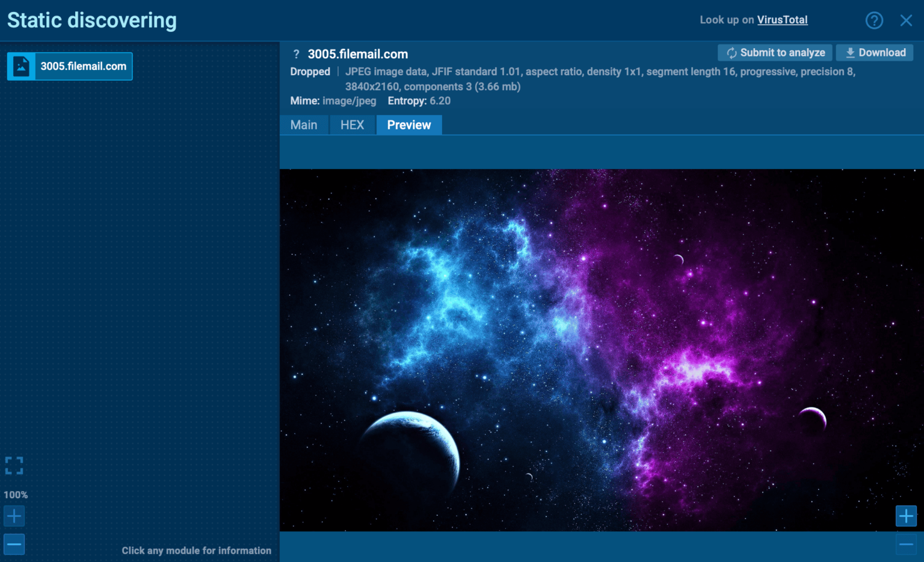This screenshot has height=562, width=924.
Task: Click the 100% zoom level label
Action: coord(16,495)
